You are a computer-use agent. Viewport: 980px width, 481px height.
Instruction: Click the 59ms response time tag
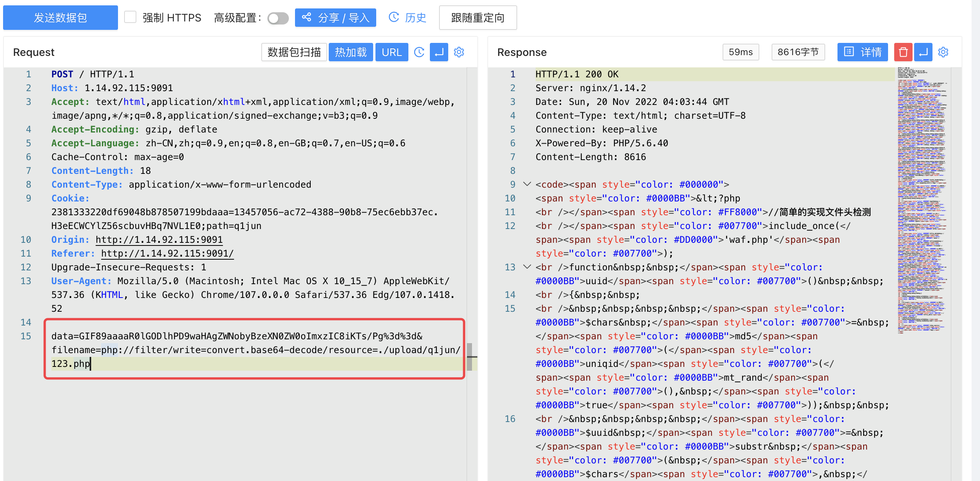click(741, 52)
